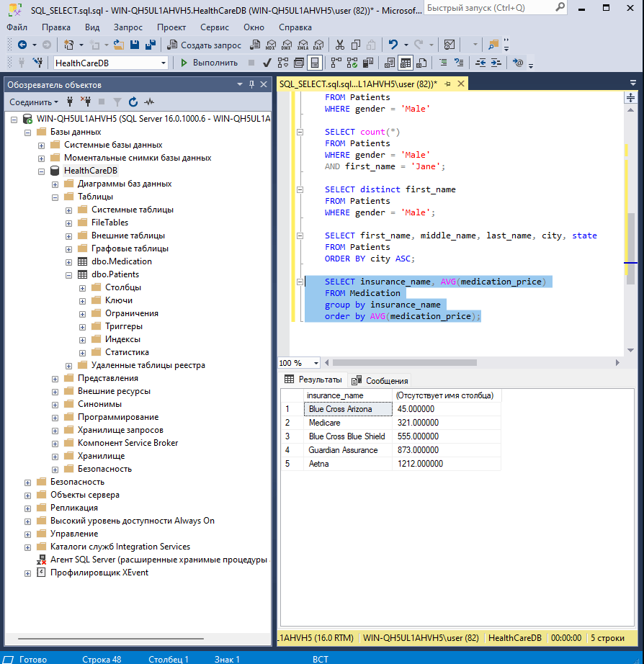Viewport: 644px width, 664px height.
Task: Click the Navigate Backward arrow icon
Action: [x=22, y=45]
